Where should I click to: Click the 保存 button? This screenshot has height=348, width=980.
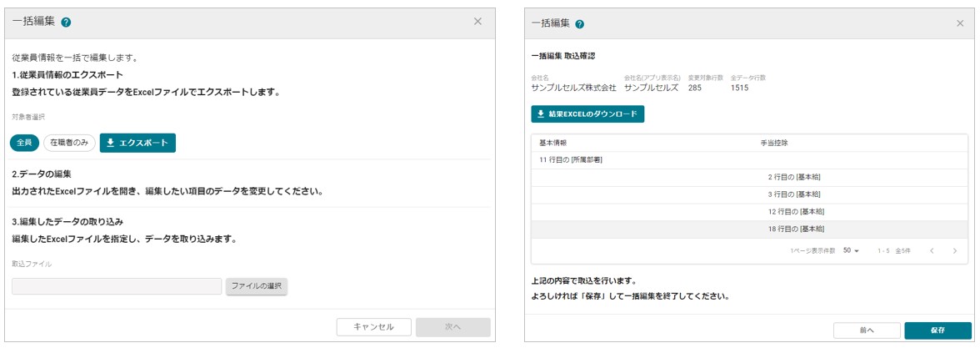pos(937,330)
